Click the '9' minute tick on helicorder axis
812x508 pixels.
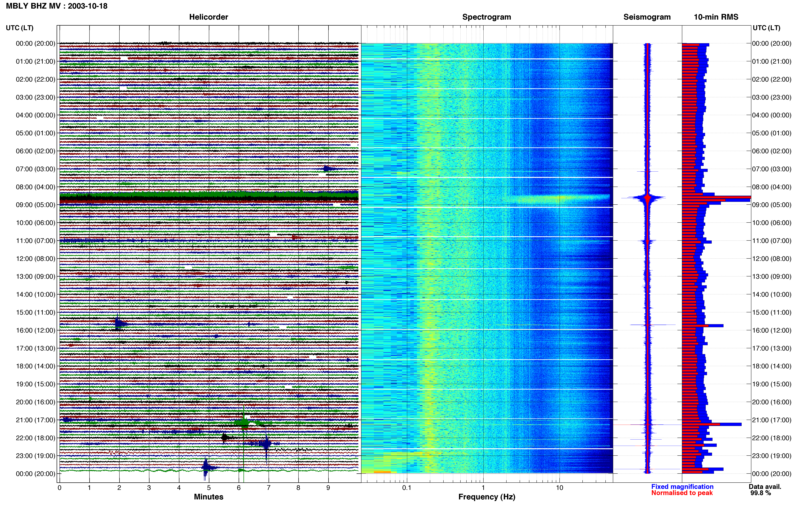(x=328, y=488)
